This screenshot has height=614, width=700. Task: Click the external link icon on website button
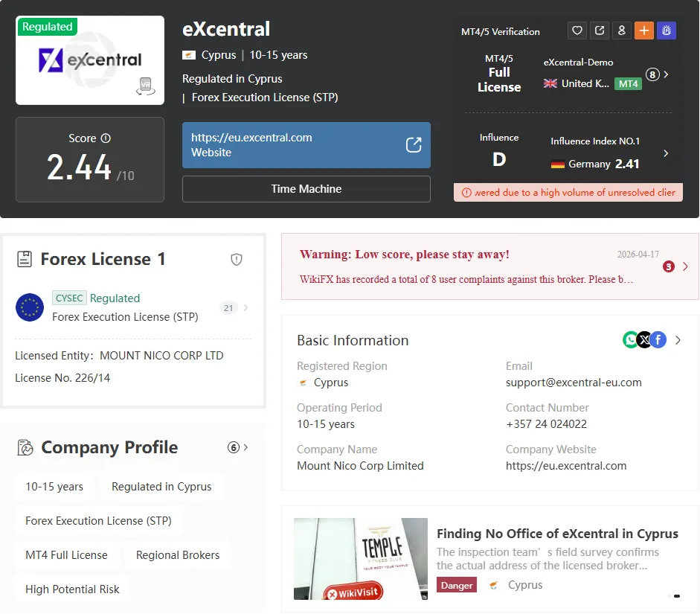click(x=414, y=144)
